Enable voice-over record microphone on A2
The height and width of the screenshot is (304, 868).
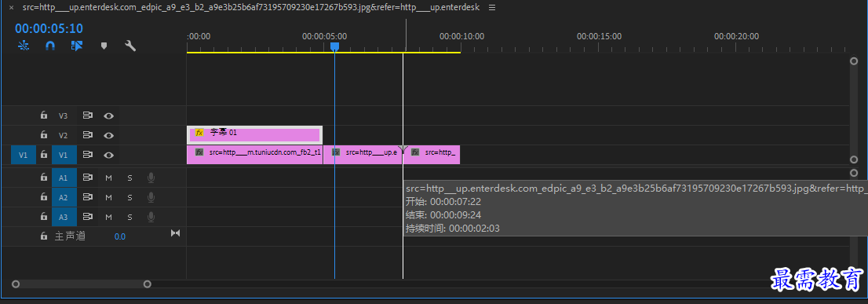point(151,197)
